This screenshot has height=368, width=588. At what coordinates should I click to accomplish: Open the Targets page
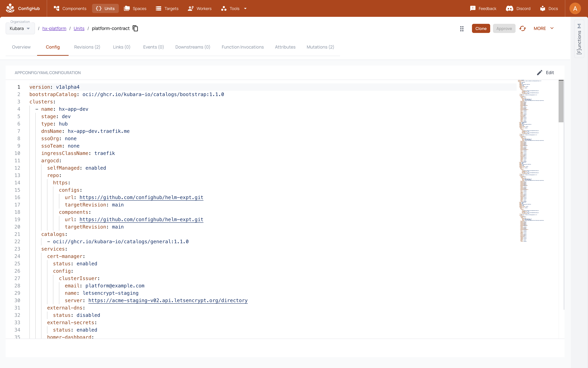click(167, 9)
